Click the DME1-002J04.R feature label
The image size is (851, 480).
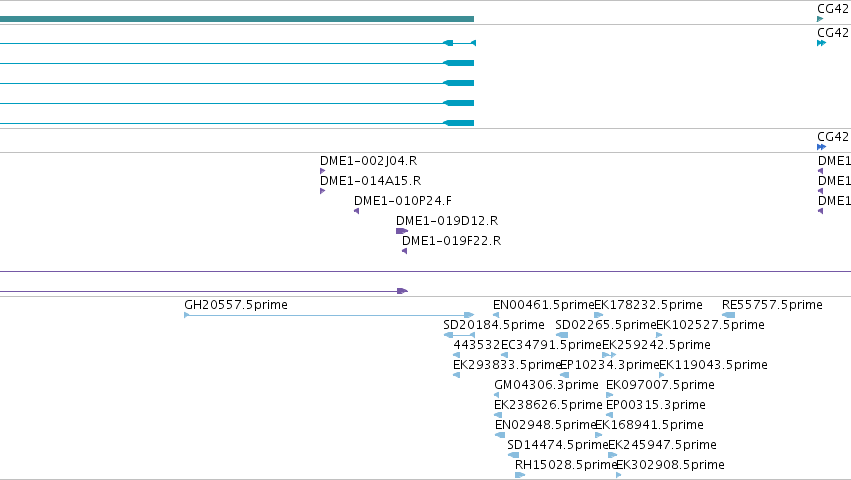369,161
